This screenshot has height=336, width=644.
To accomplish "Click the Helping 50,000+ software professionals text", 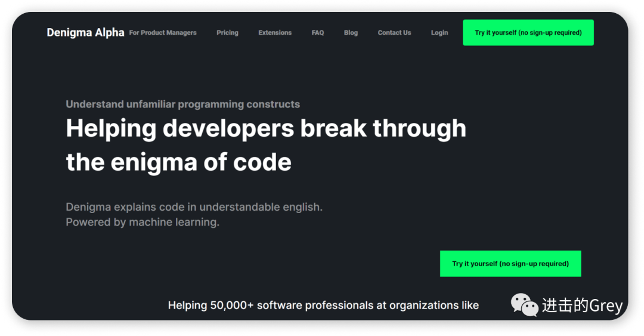I will (x=323, y=305).
